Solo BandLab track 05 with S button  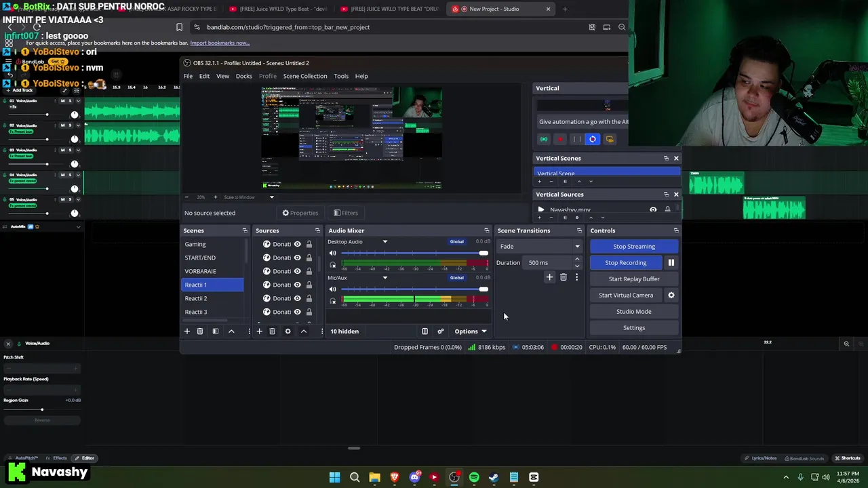71,199
